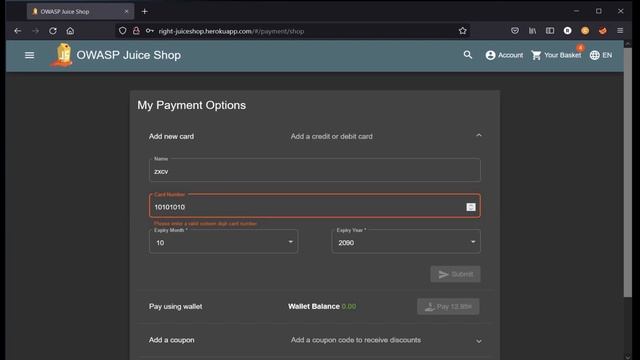Viewport: 640px width, 360px height.
Task: Go to browser home page
Action: click(70, 31)
